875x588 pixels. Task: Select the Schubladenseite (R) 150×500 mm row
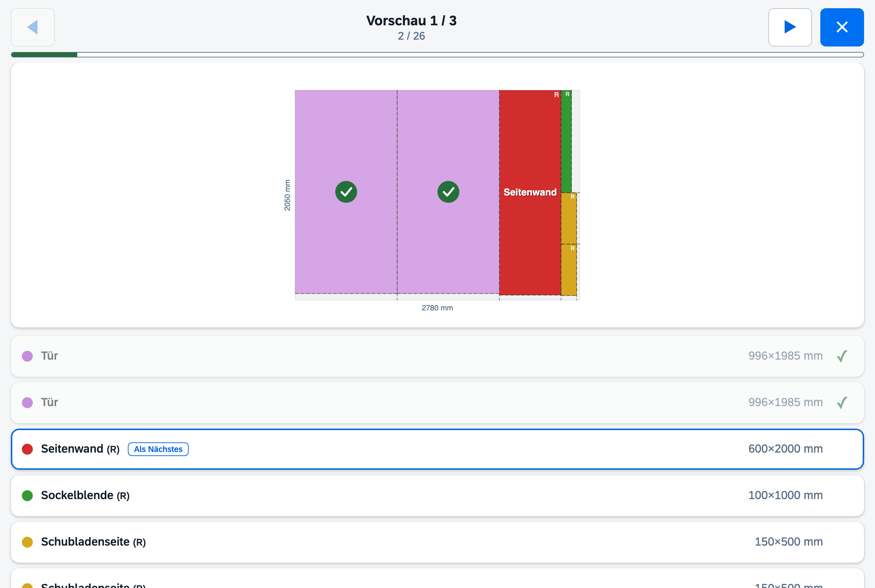[x=437, y=542]
